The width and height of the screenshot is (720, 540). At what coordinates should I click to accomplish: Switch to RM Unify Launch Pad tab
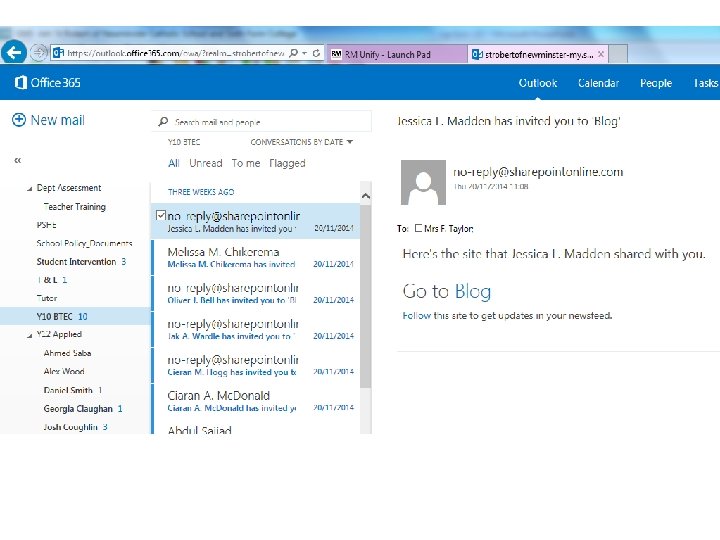[x=397, y=54]
